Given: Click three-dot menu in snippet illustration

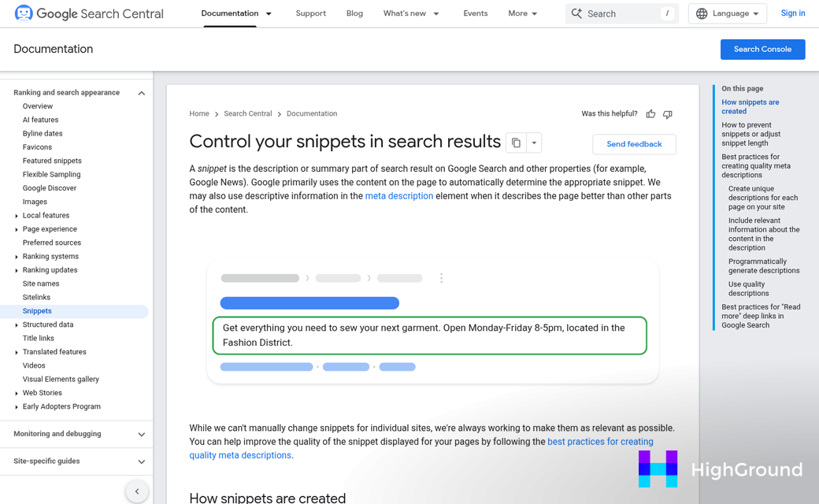Looking at the screenshot, I should [441, 278].
